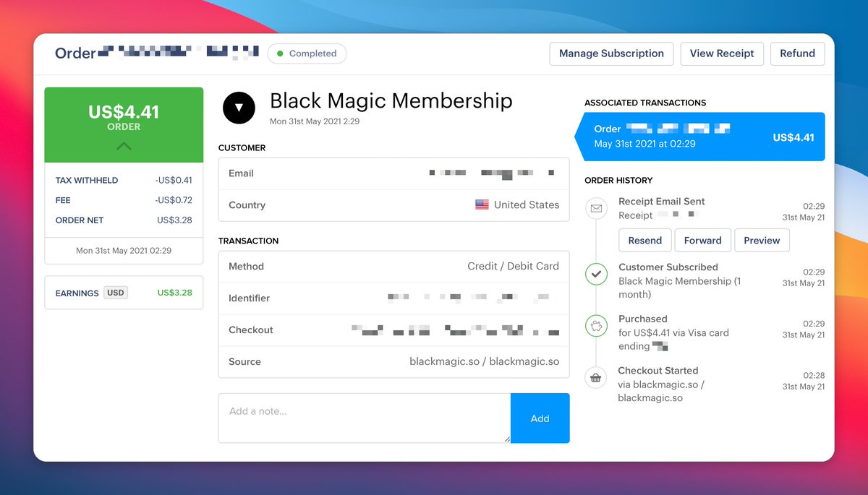This screenshot has height=495, width=868.
Task: Resend the receipt email
Action: 644,240
